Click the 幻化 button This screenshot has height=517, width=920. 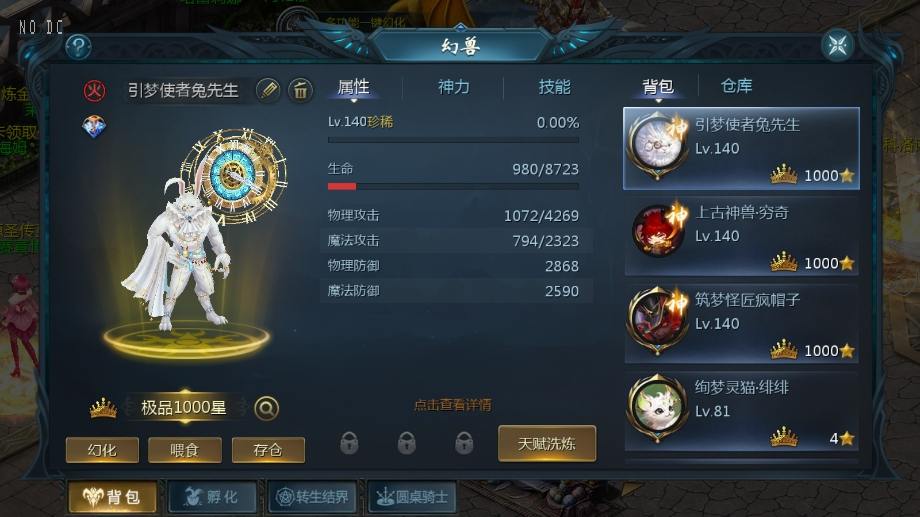102,450
